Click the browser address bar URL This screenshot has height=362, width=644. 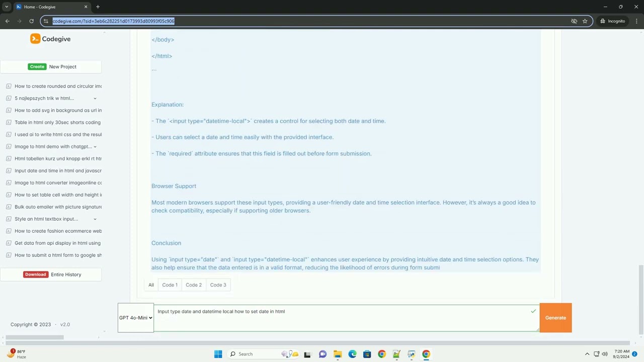tap(113, 21)
